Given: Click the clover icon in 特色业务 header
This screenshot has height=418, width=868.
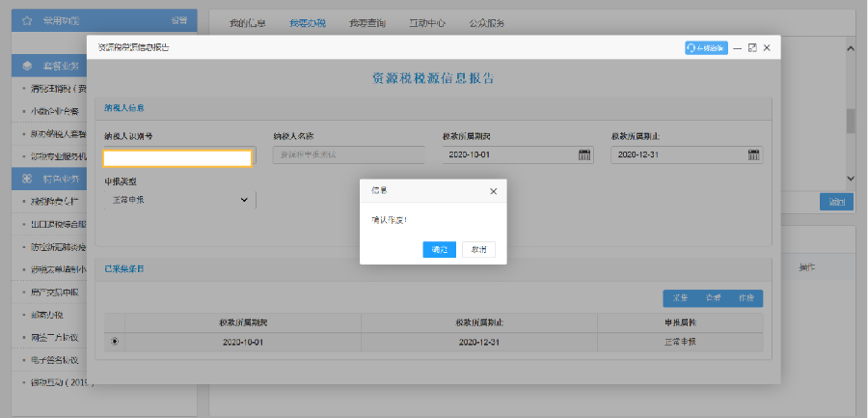Looking at the screenshot, I should tap(27, 179).
